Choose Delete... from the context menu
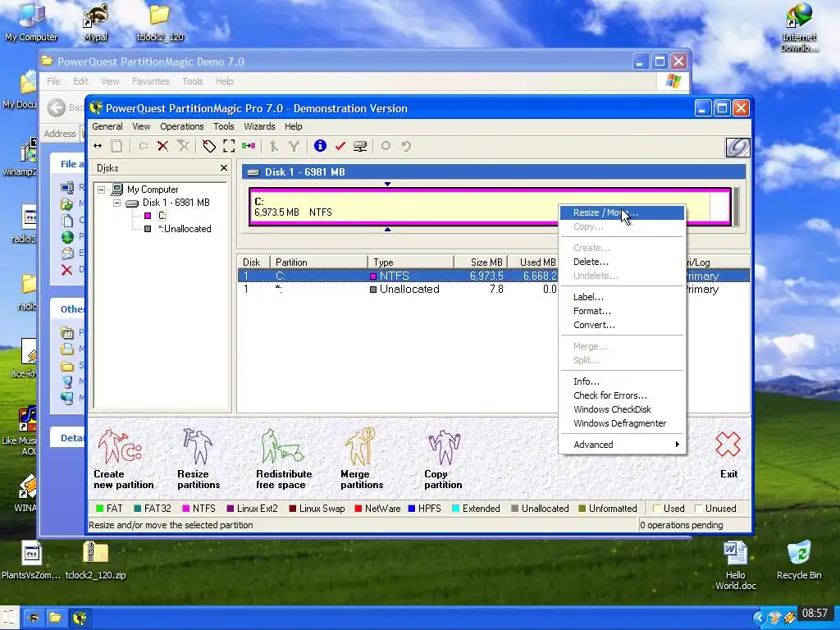This screenshot has width=840, height=630. click(x=622, y=262)
